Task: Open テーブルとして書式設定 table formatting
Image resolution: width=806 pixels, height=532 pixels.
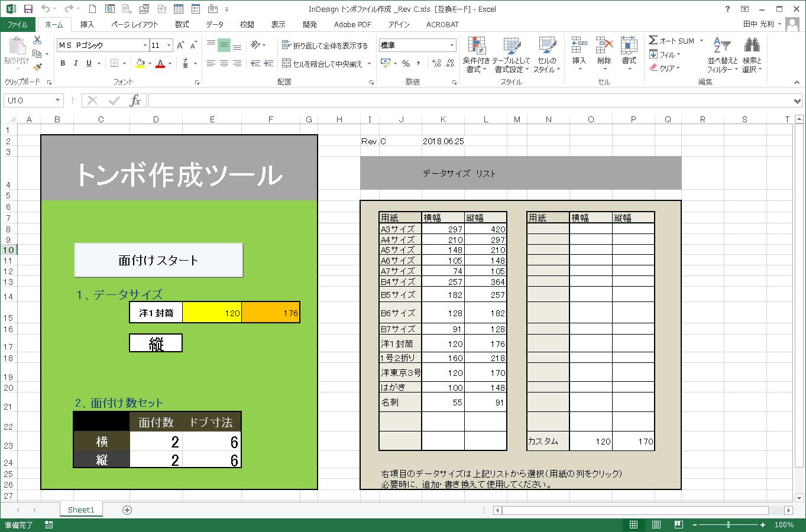Action: point(512,55)
